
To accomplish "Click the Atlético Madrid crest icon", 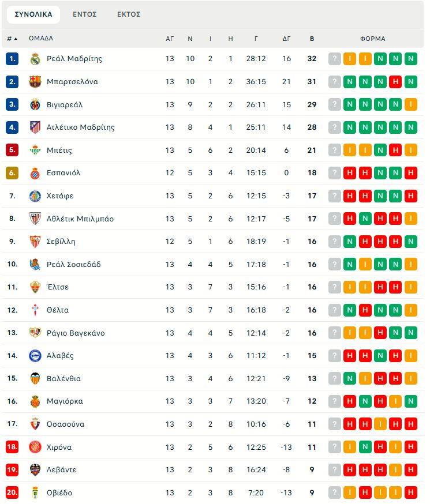I will 35,127.
